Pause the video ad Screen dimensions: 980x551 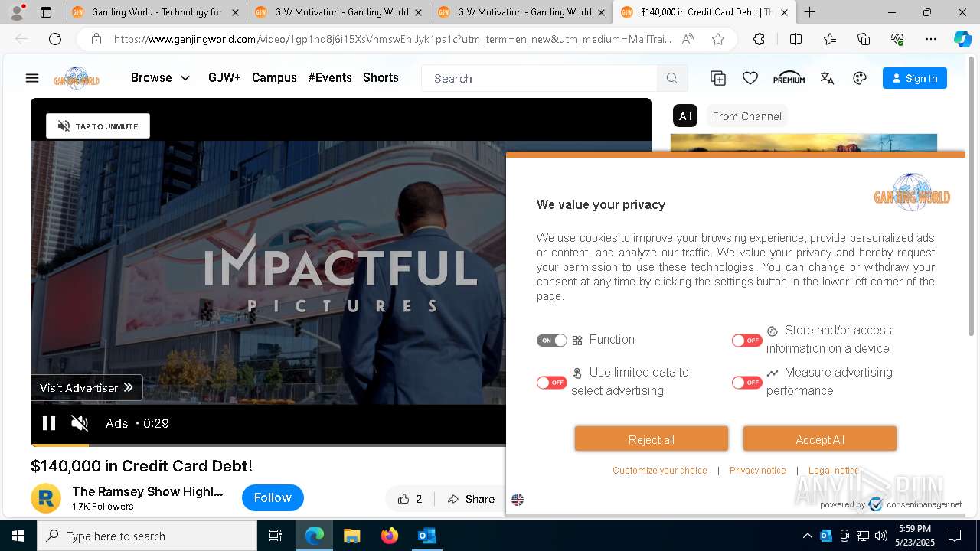coord(49,423)
